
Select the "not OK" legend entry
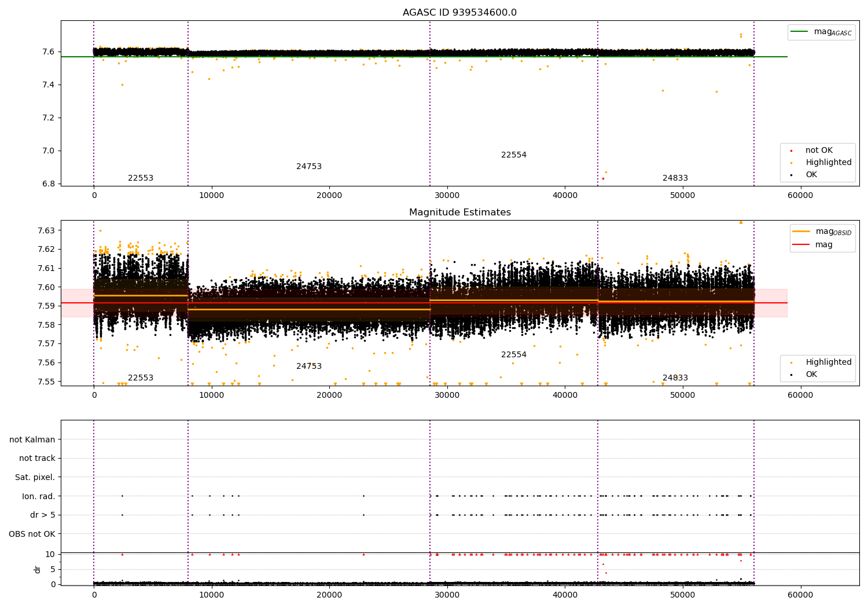click(819, 151)
